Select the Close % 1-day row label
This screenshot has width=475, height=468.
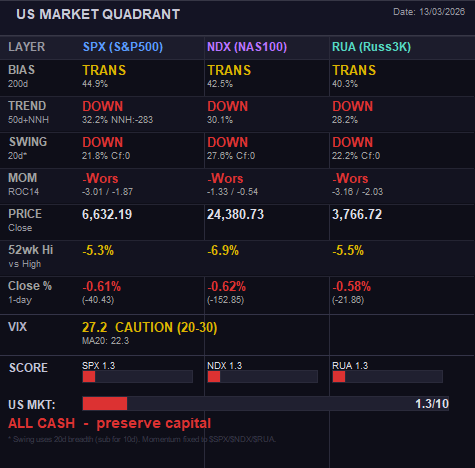(x=30, y=292)
